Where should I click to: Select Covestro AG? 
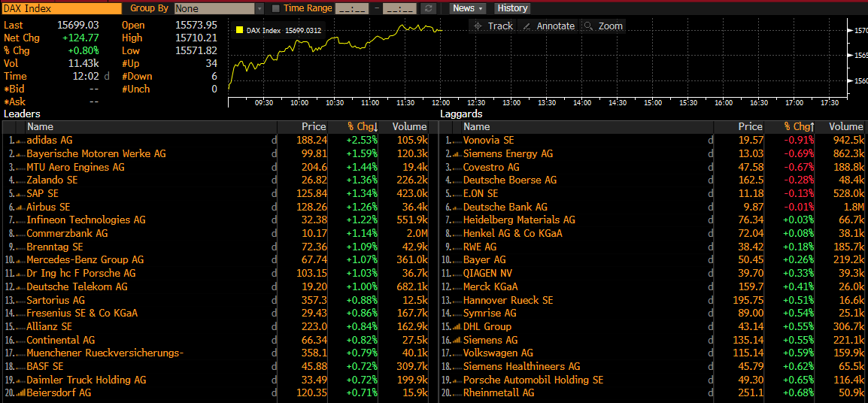point(491,167)
